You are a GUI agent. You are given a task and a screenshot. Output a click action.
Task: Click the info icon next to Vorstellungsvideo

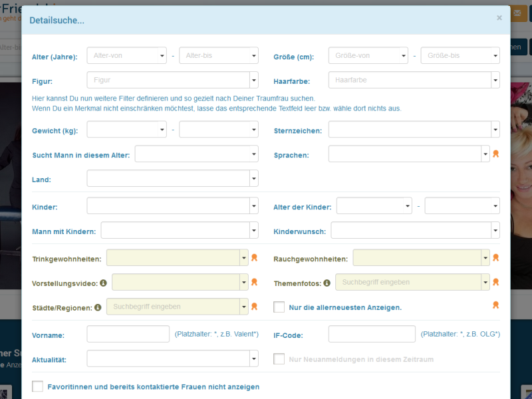[103, 283]
